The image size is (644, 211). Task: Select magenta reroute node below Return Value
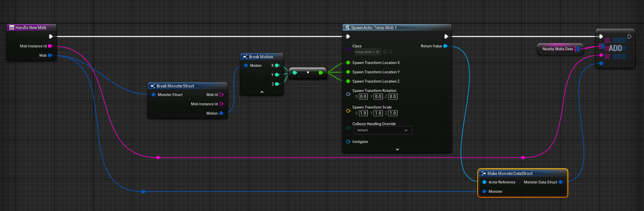coord(523,158)
